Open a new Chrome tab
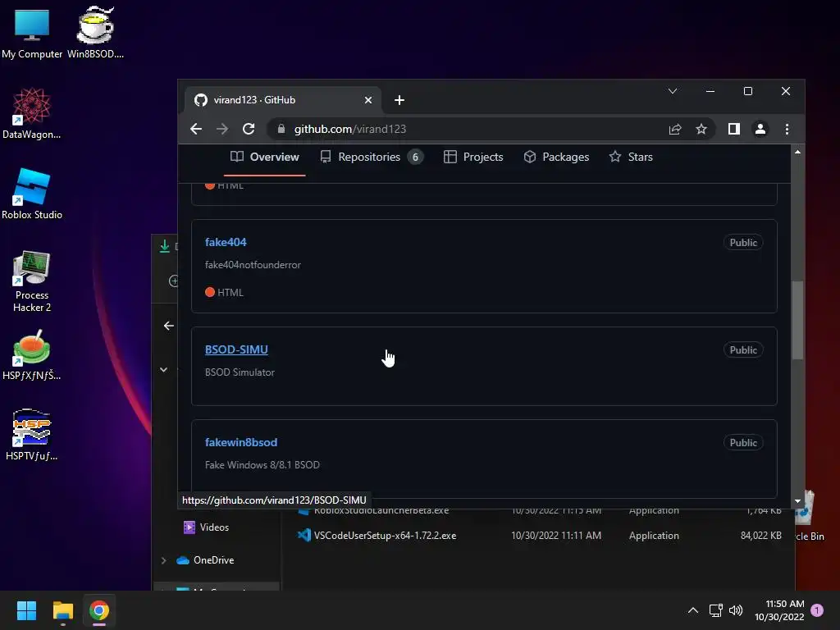This screenshot has height=630, width=840. pyautogui.click(x=399, y=100)
